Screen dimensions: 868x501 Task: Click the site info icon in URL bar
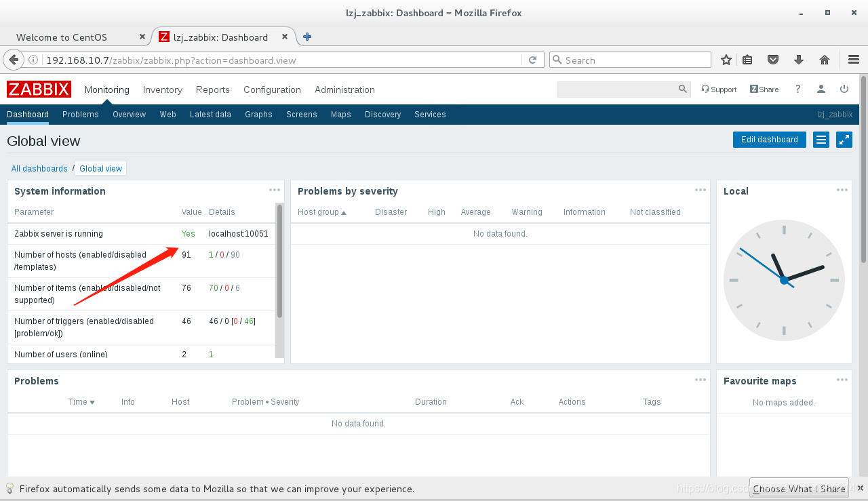(x=33, y=60)
